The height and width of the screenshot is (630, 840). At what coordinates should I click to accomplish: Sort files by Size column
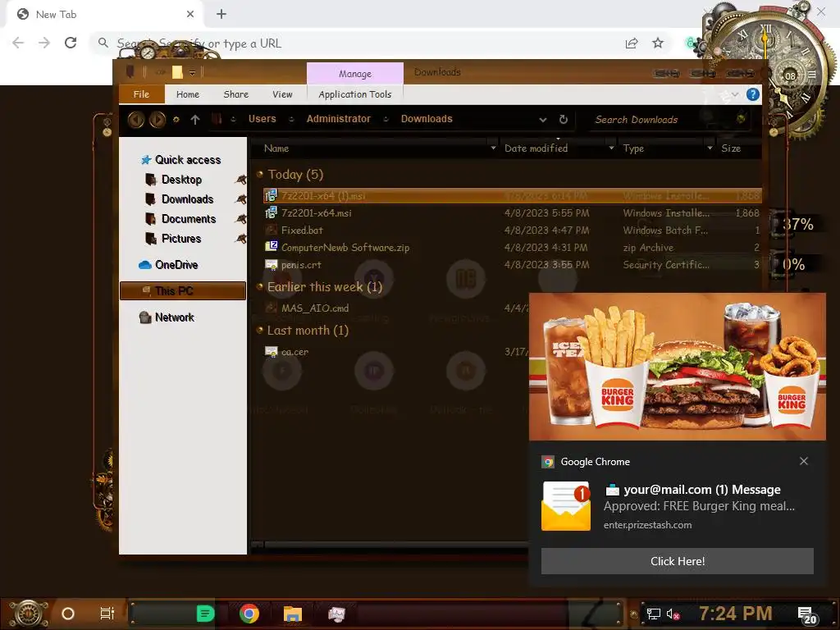[731, 148]
